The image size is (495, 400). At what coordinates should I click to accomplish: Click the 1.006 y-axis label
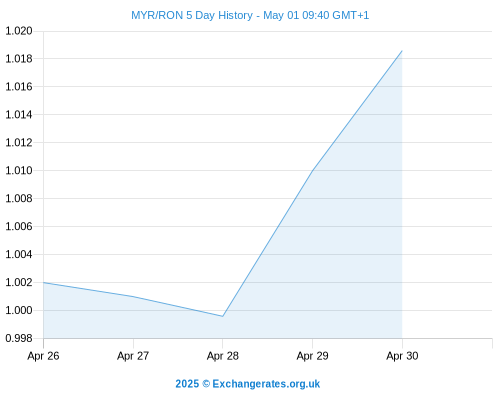click(x=19, y=227)
